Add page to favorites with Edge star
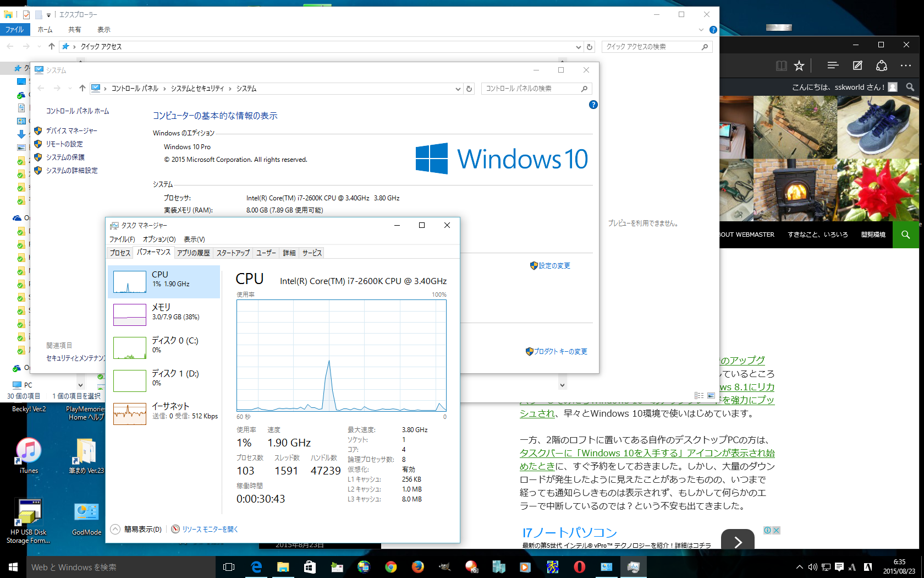Viewport: 924px width, 578px height. (799, 66)
